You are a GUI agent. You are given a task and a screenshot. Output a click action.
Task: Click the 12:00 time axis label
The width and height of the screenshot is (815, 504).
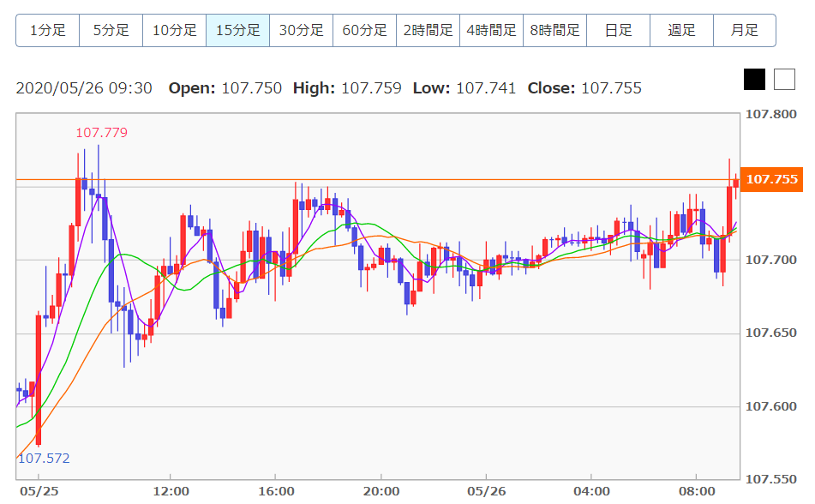point(171,491)
